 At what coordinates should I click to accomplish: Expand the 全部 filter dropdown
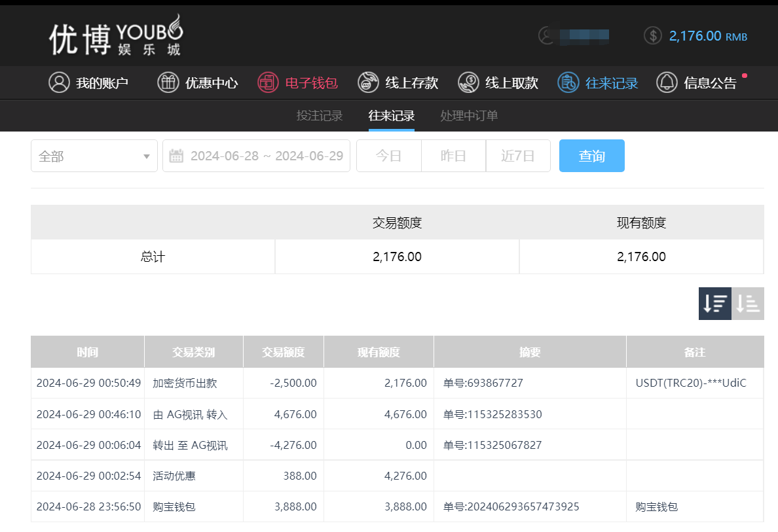pos(94,155)
